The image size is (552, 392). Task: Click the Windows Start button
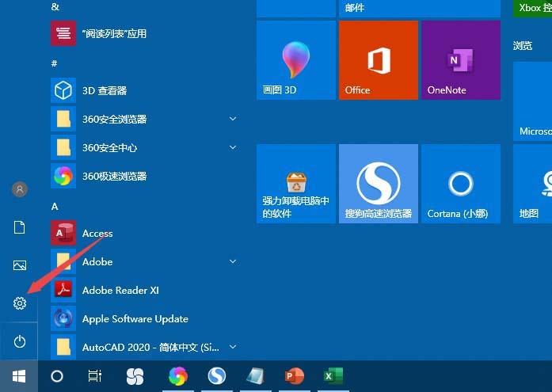(19, 376)
